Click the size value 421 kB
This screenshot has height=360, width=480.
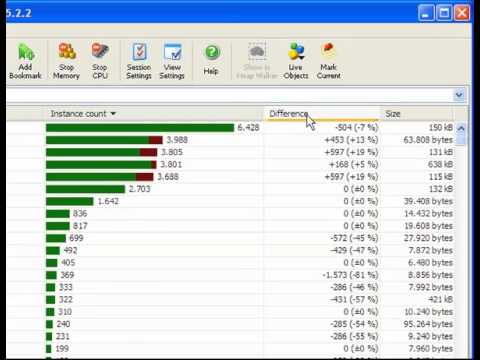440,300
